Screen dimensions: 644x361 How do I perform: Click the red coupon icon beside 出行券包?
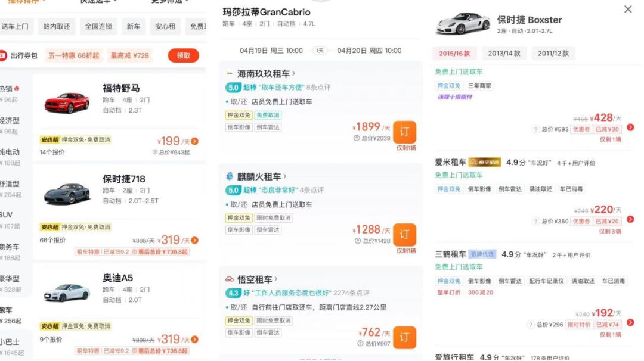point(3,55)
